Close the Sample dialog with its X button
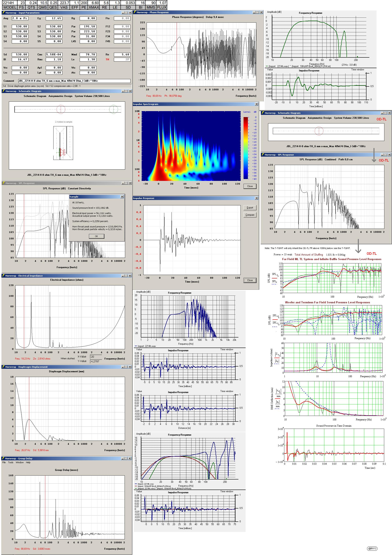This screenshot has width=392, height=555. coord(122,197)
